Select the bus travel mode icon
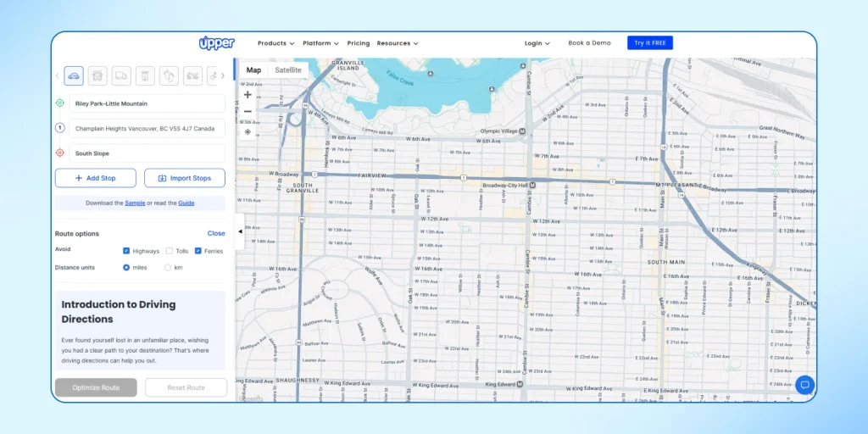Viewport: 868px width, 434px height. pos(97,75)
